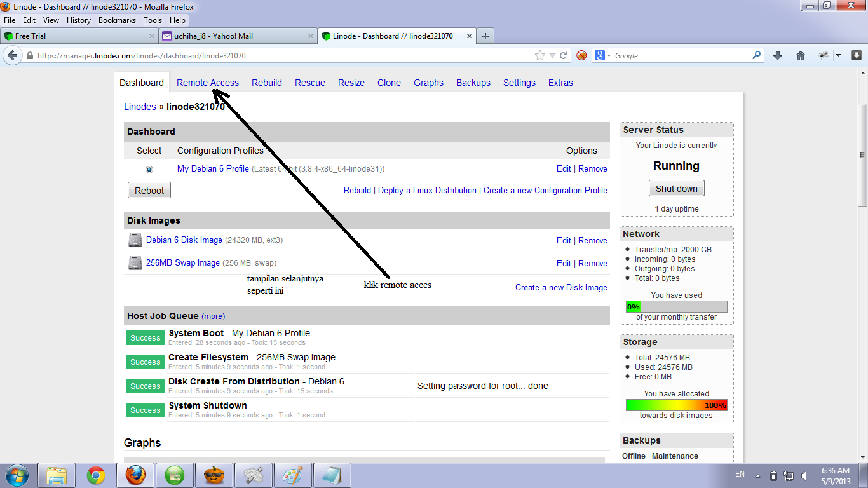Bookmark this page with the star icon
868x488 pixels.
point(540,56)
